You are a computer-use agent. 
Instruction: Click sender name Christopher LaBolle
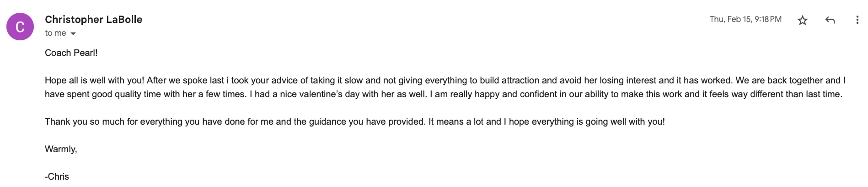[x=93, y=19]
